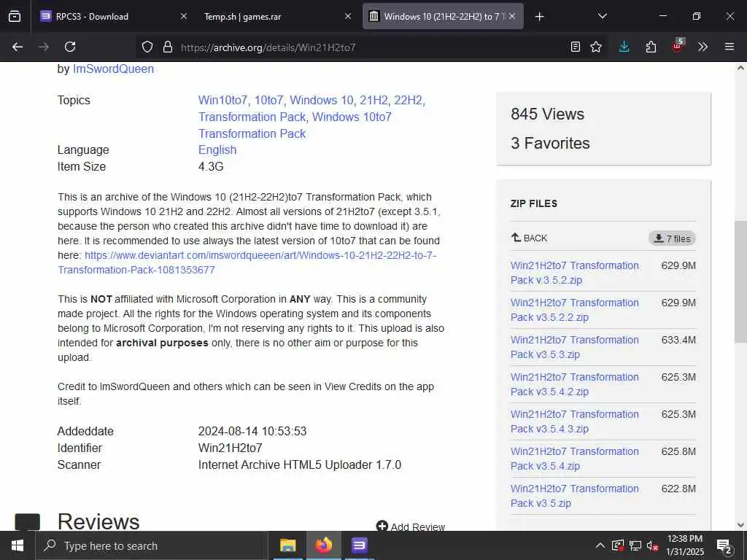The height and width of the screenshot is (560, 747).
Task: Open the Win10to7 topic link
Action: tap(222, 100)
